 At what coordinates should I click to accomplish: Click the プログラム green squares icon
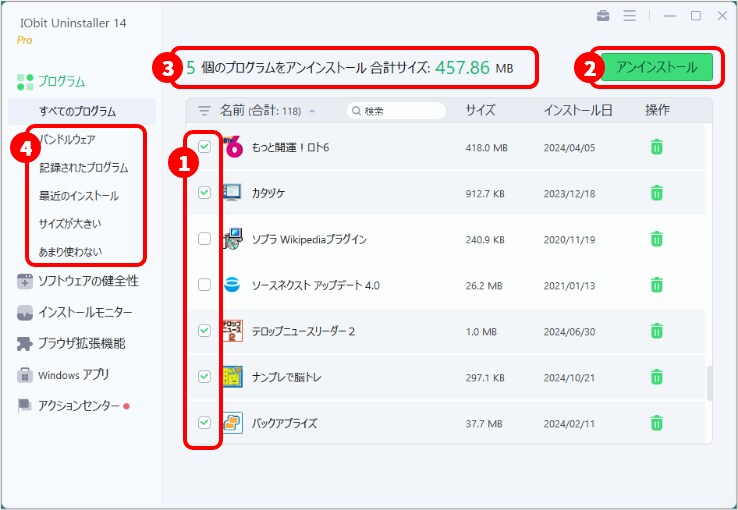25,82
